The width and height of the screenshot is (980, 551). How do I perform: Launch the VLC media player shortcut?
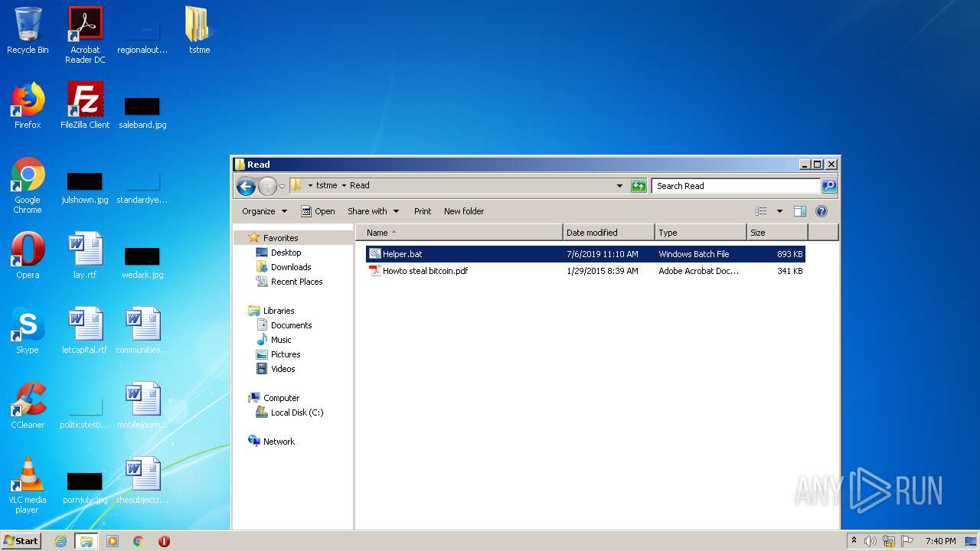[x=28, y=486]
